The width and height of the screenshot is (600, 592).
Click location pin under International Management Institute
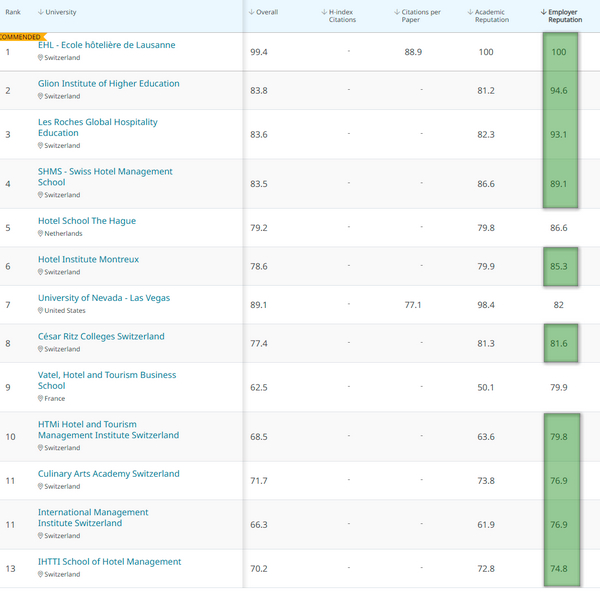coord(40,536)
